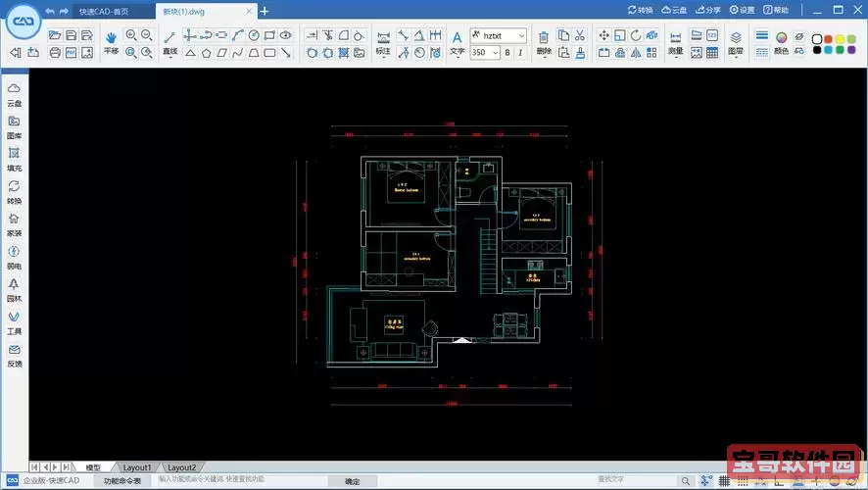Pick the red color swatch
868x490 pixels.
pyautogui.click(x=829, y=38)
